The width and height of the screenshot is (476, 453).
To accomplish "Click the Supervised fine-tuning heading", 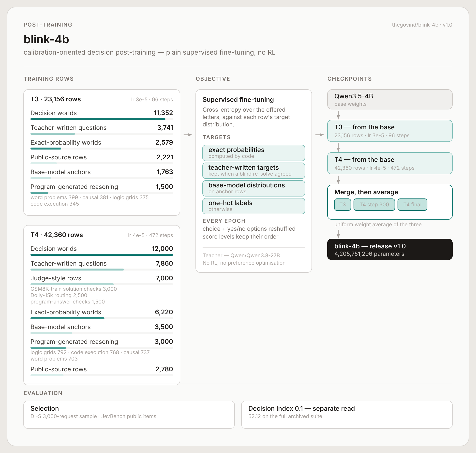I will pos(238,100).
